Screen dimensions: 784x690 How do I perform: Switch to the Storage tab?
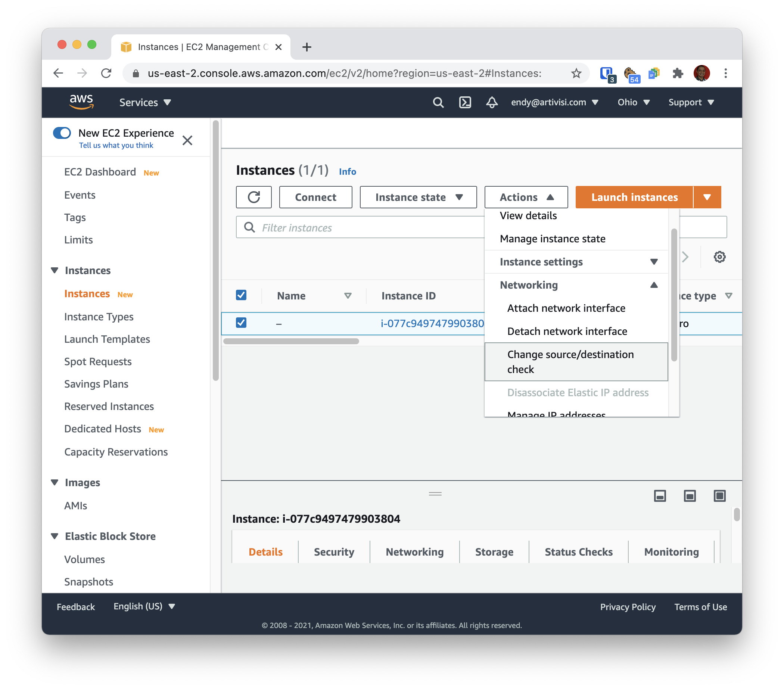(494, 551)
